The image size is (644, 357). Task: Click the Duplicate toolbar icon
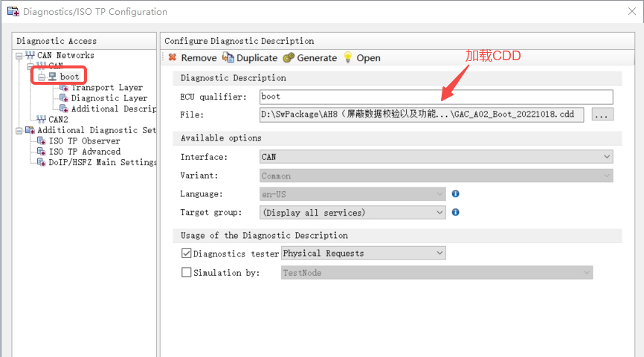[228, 57]
